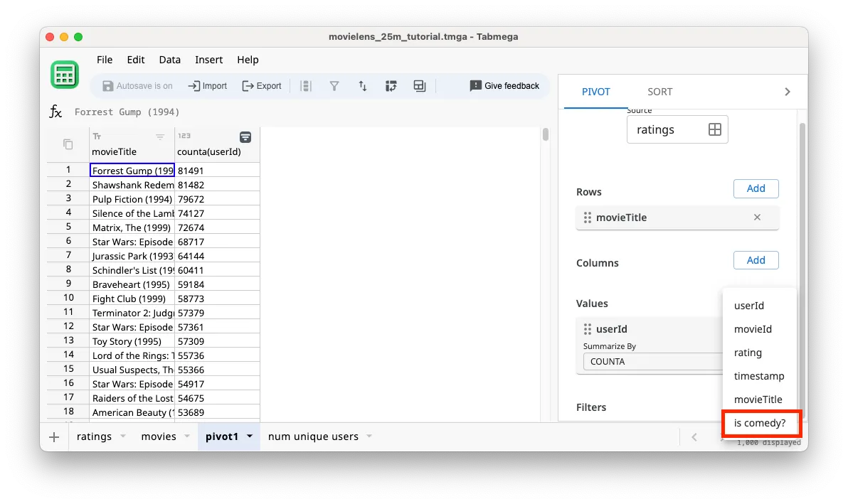The image size is (848, 504).
Task: Select 'is comedy?' from the field list
Action: 760,423
